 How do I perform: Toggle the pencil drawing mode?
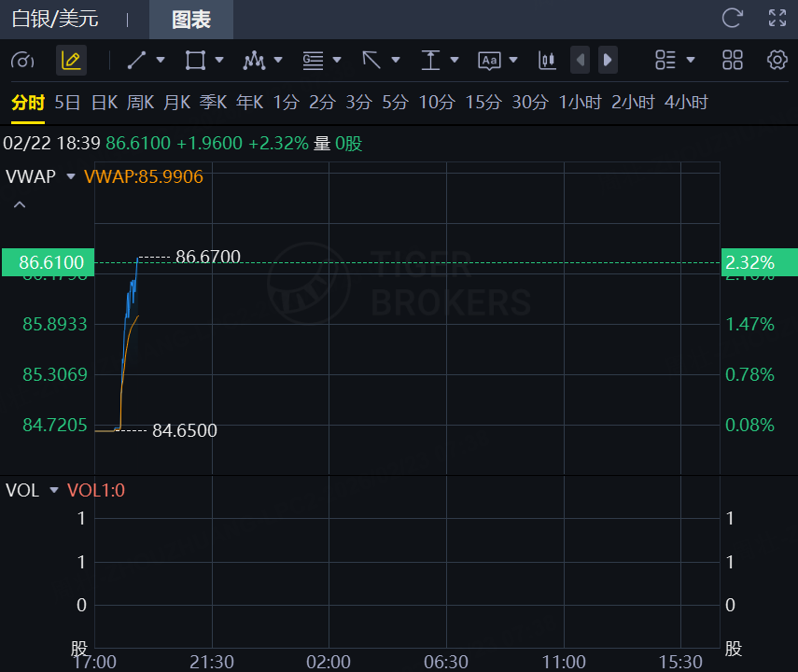tap(71, 61)
